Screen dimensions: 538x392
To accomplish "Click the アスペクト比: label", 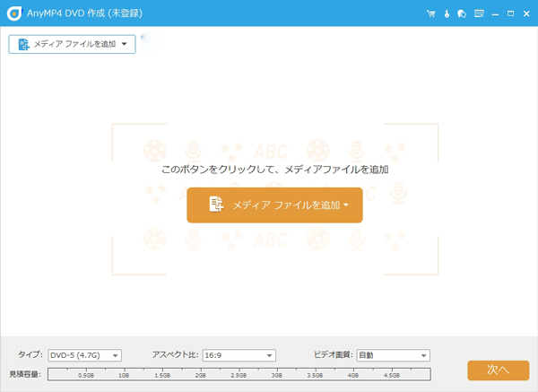I will coord(175,354).
